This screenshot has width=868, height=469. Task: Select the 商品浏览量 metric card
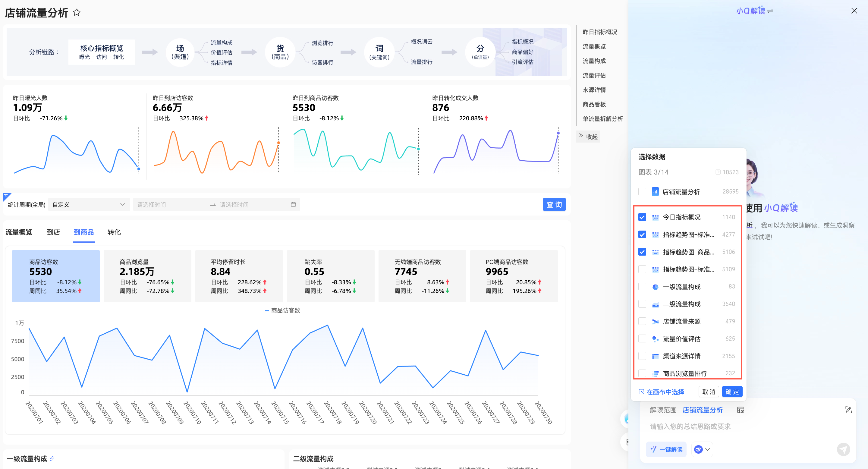(x=147, y=276)
